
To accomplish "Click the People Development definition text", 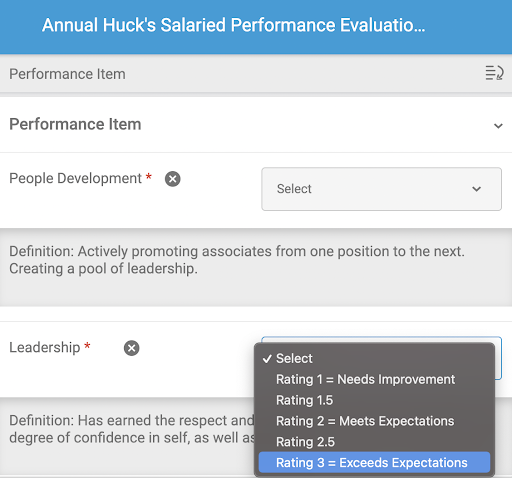I will point(237,260).
